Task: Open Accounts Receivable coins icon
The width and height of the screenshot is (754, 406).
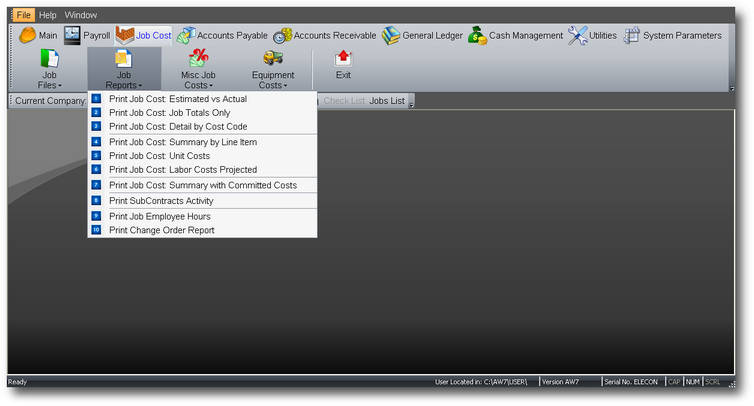Action: pos(283,36)
